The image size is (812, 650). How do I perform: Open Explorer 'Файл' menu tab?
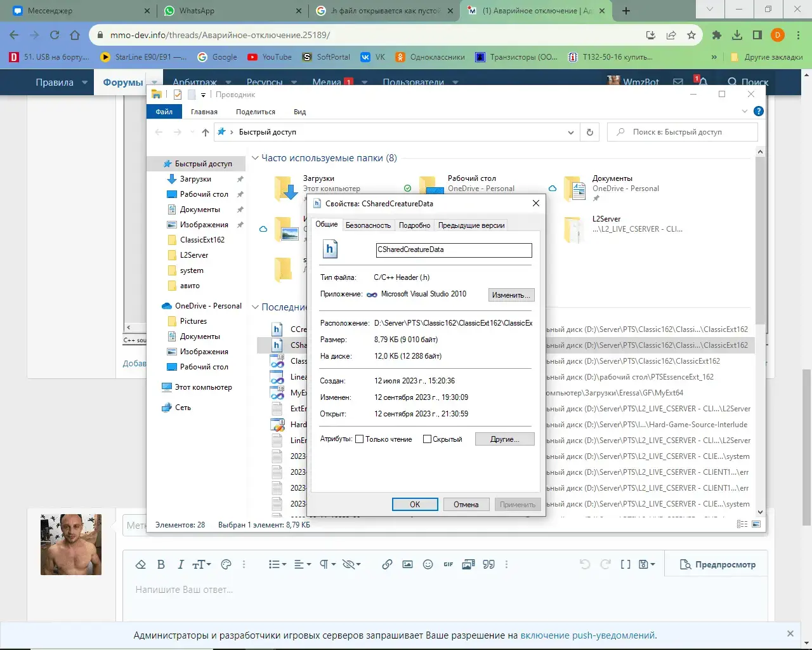click(x=164, y=112)
